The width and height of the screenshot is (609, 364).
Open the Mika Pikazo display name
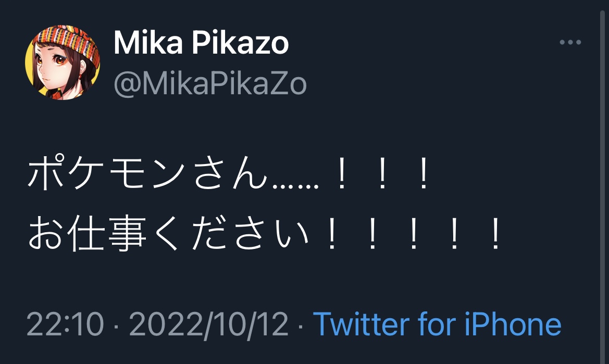tap(201, 44)
